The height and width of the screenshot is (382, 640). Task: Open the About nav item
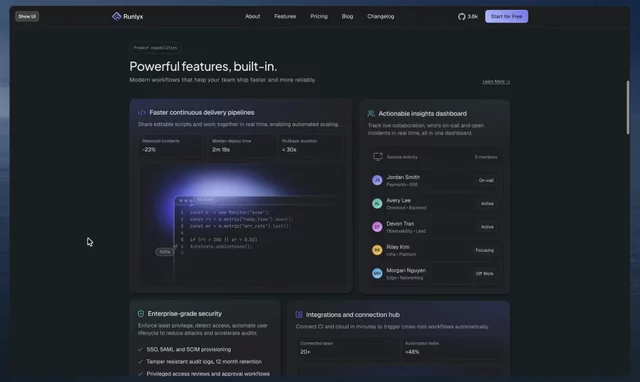253,17
